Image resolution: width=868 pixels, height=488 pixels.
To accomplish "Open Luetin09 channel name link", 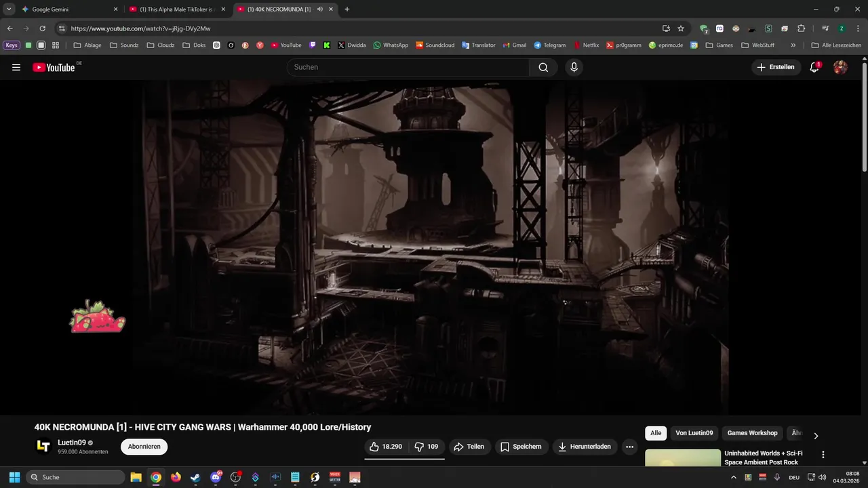I will 72,443.
